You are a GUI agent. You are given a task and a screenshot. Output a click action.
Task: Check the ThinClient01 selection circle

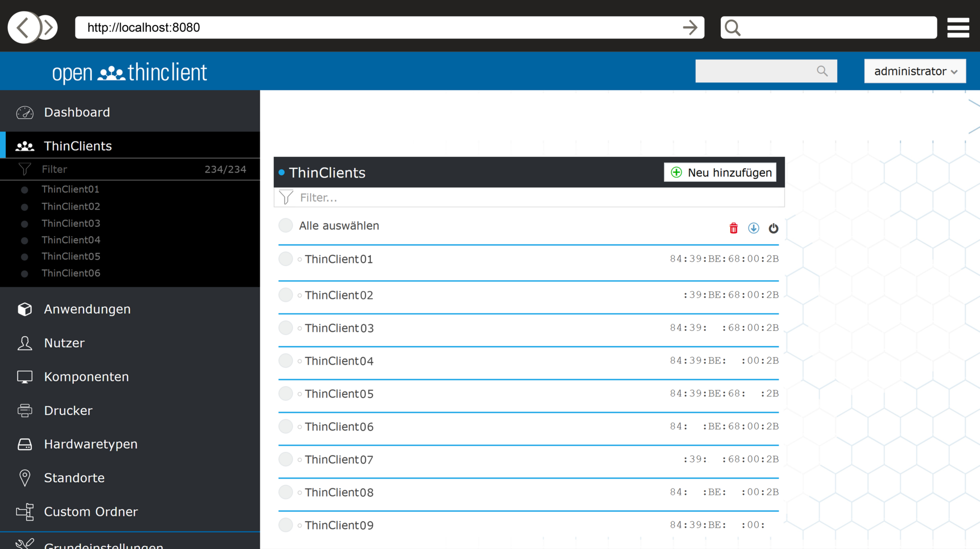point(285,258)
